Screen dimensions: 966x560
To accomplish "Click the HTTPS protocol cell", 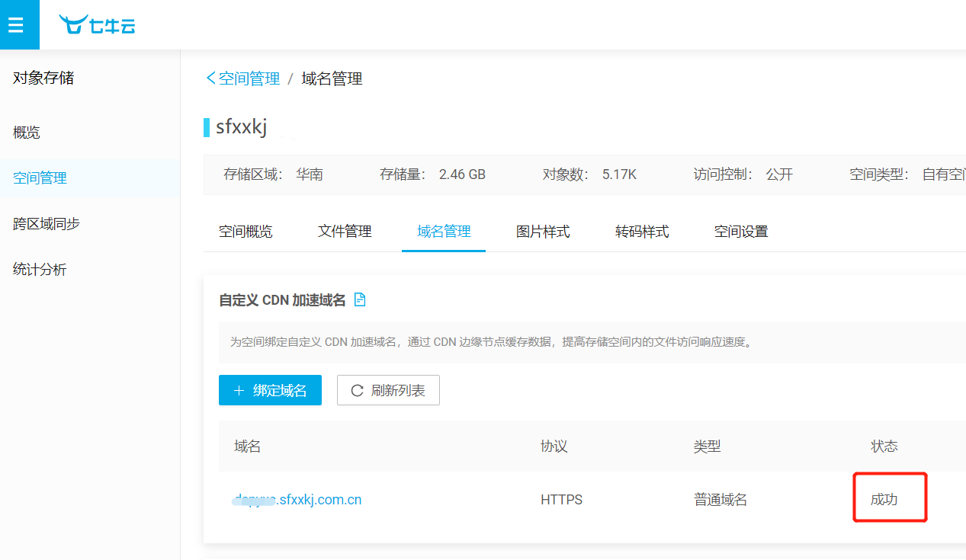I will 561,500.
